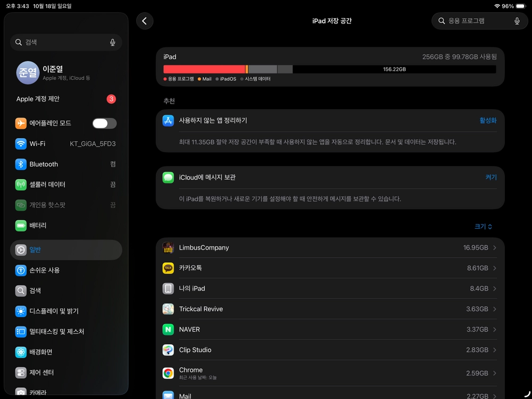Tap the App Store icon beside 사용하지 않는 앱 정리하기
The image size is (532, 399).
pyautogui.click(x=168, y=120)
